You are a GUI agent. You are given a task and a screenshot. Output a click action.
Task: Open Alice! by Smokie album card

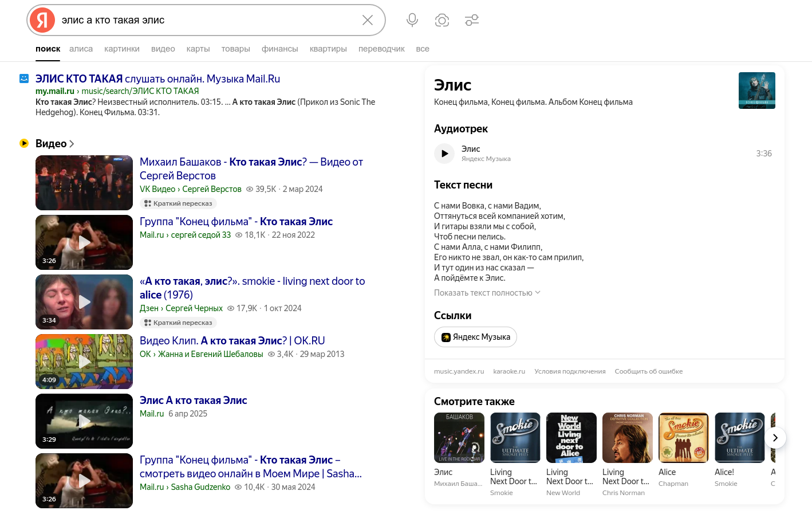(740, 450)
